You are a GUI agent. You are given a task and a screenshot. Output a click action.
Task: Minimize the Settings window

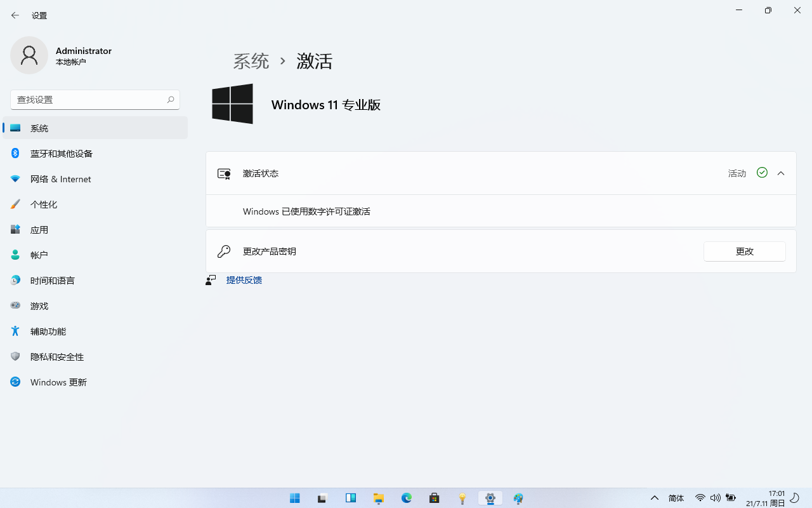739,10
